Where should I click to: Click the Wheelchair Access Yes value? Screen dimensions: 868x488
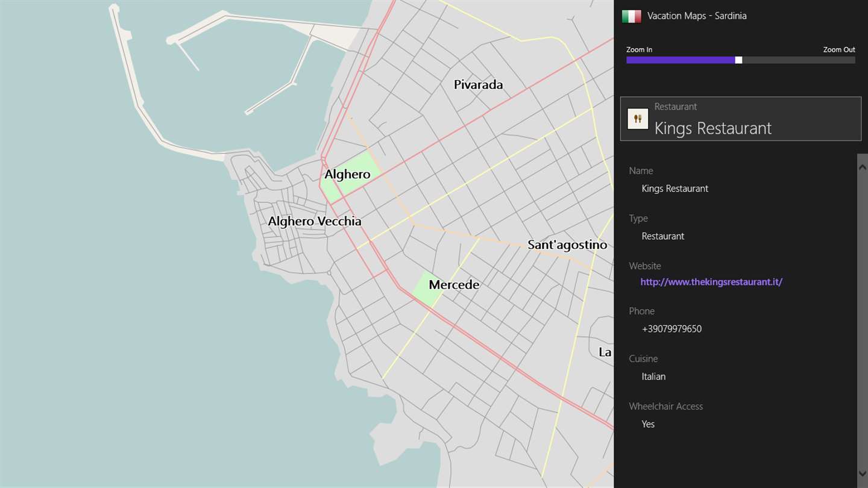648,424
